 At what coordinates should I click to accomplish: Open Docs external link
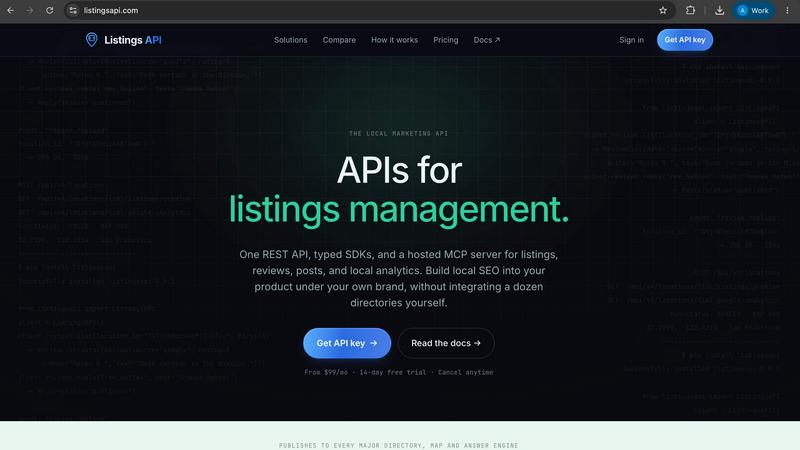pos(486,40)
